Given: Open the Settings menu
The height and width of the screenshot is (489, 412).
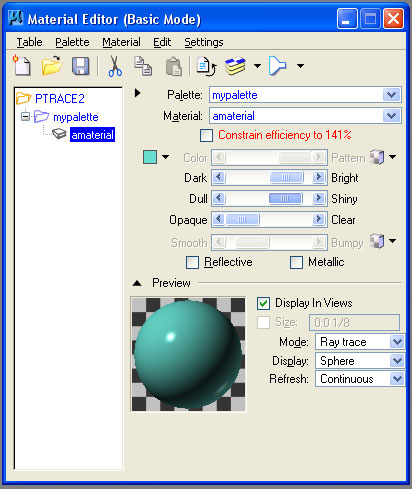Looking at the screenshot, I should click(x=204, y=42).
